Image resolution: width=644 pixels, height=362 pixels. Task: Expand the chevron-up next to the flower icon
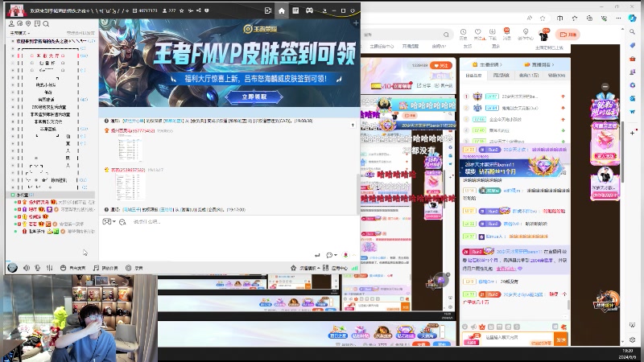pyautogui.click(x=353, y=255)
